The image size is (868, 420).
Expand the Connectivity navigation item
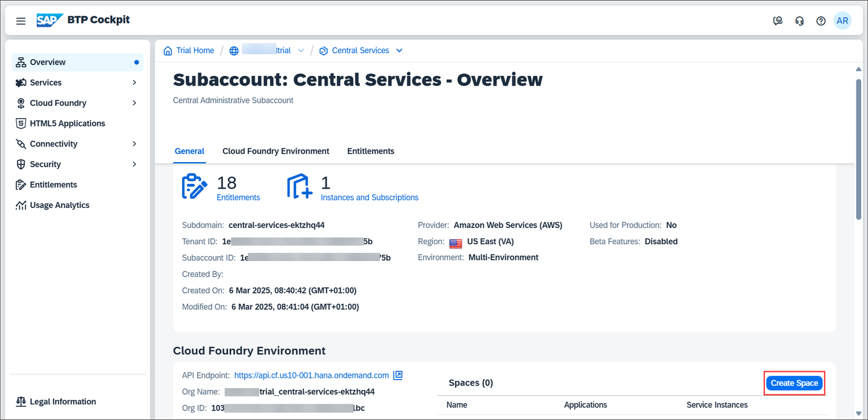point(134,144)
